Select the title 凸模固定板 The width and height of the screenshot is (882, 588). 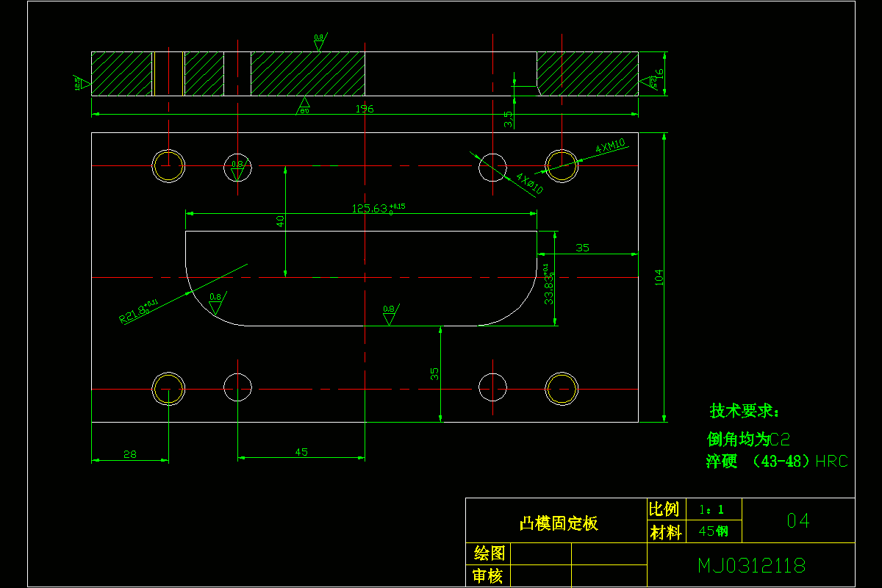click(559, 523)
